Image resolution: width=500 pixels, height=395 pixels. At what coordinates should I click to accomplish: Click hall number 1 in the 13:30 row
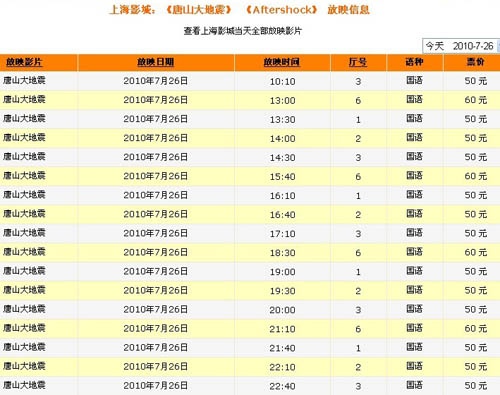pos(358,119)
